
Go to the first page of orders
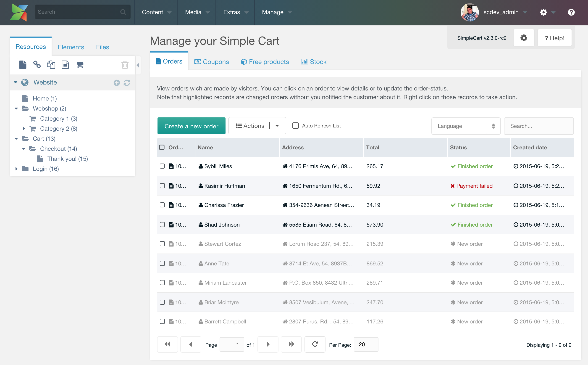tap(167, 344)
